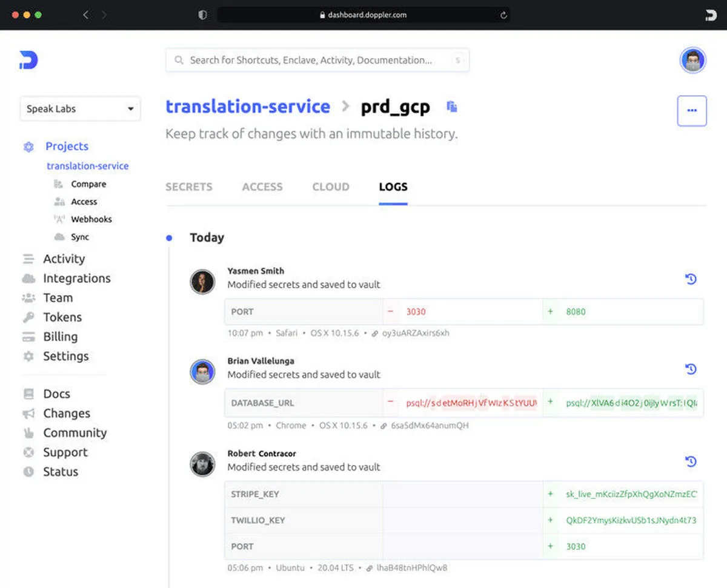Open Projects in the sidebar
Image resolution: width=727 pixels, height=588 pixels.
pyautogui.click(x=67, y=146)
